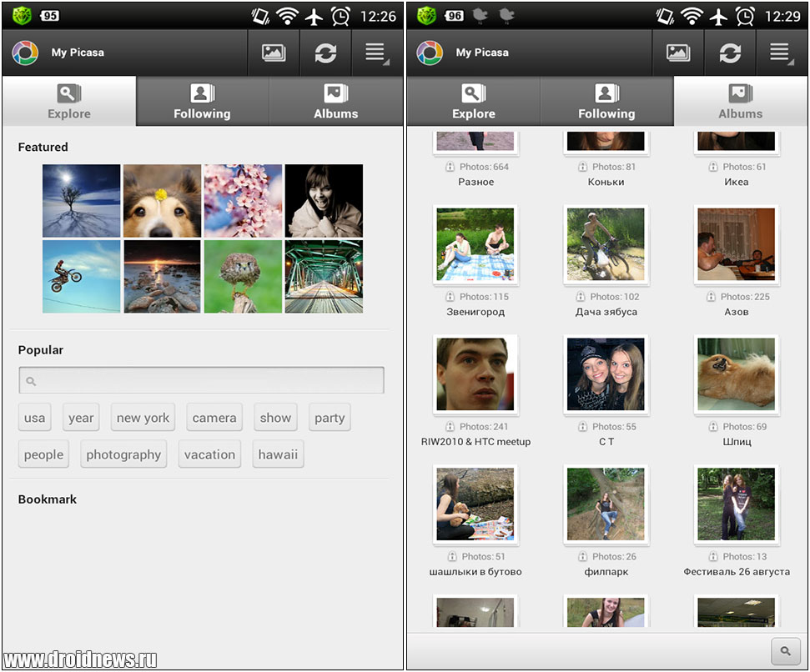Tap the first Twitter bird notification icon
Viewport: 810px width, 672px height.
tap(480, 16)
